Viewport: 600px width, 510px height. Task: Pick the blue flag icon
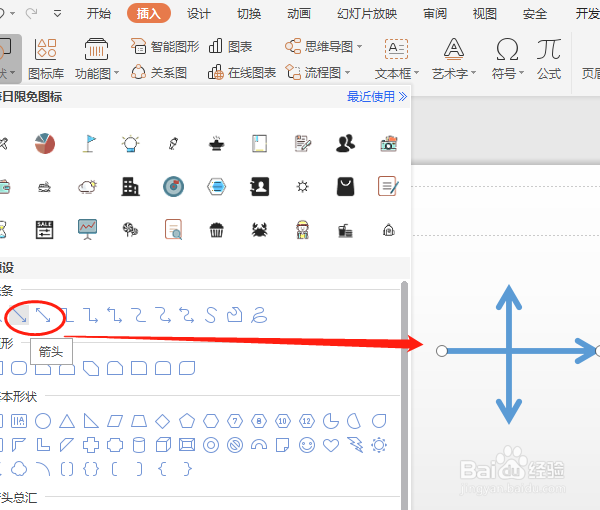tap(89, 143)
